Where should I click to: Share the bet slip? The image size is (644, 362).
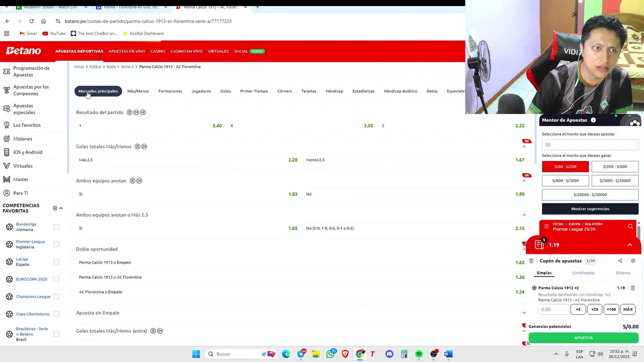point(620,261)
